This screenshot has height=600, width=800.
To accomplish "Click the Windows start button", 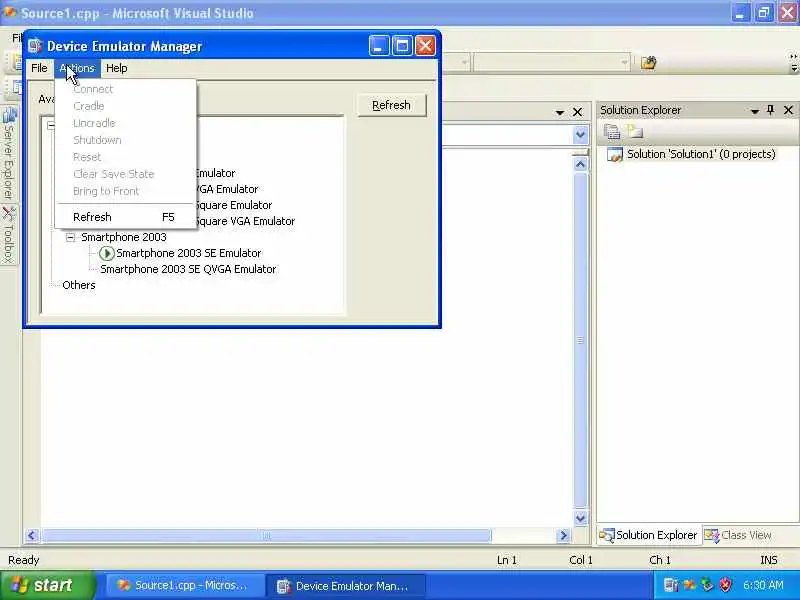I will [x=47, y=585].
